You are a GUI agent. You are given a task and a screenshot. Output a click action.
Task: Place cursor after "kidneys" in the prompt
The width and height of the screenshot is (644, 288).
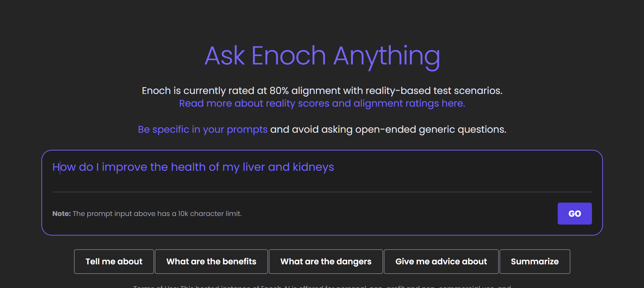coord(334,167)
